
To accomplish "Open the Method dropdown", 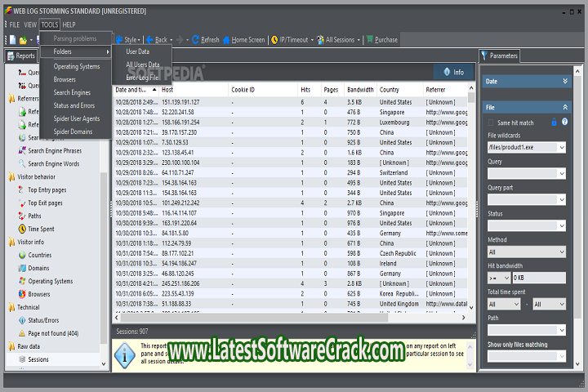I will click(527, 252).
